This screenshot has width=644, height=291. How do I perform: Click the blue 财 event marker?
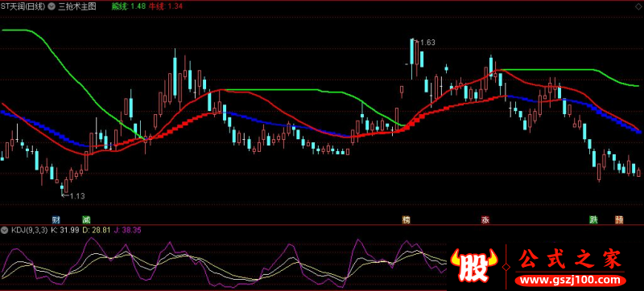[x=56, y=219]
